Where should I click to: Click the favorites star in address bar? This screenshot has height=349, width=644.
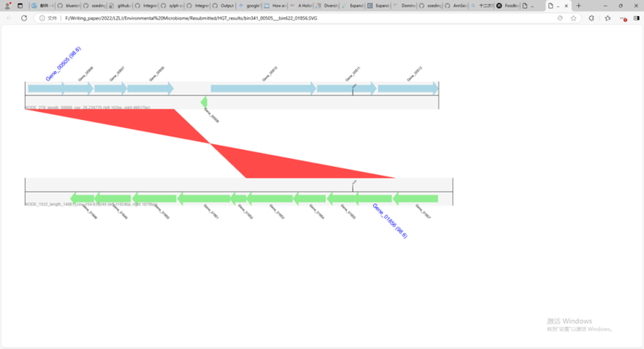(572, 17)
